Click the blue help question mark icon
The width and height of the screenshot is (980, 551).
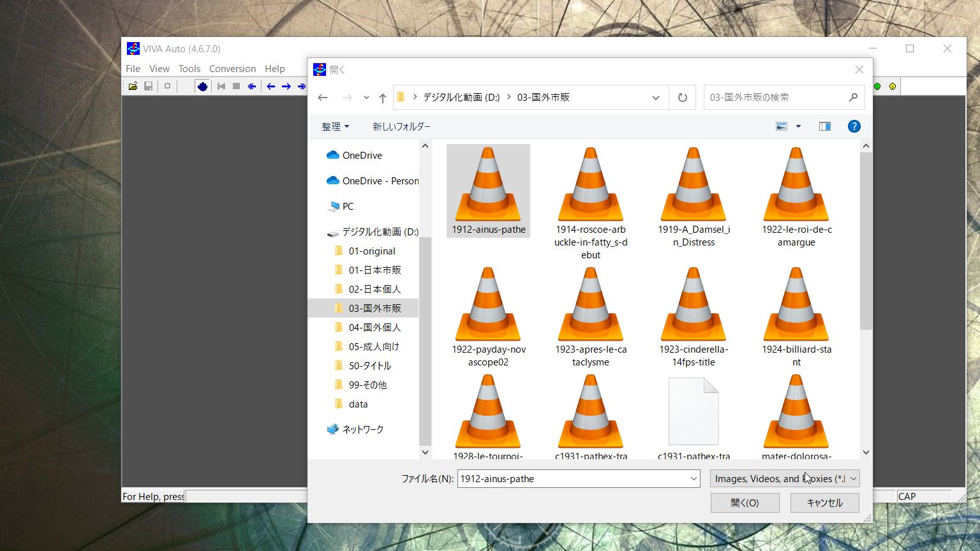(854, 126)
